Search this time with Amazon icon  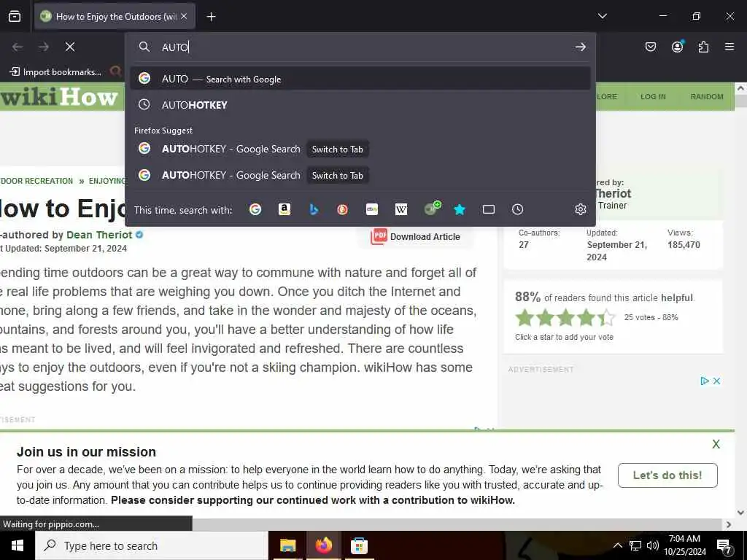tap(285, 209)
